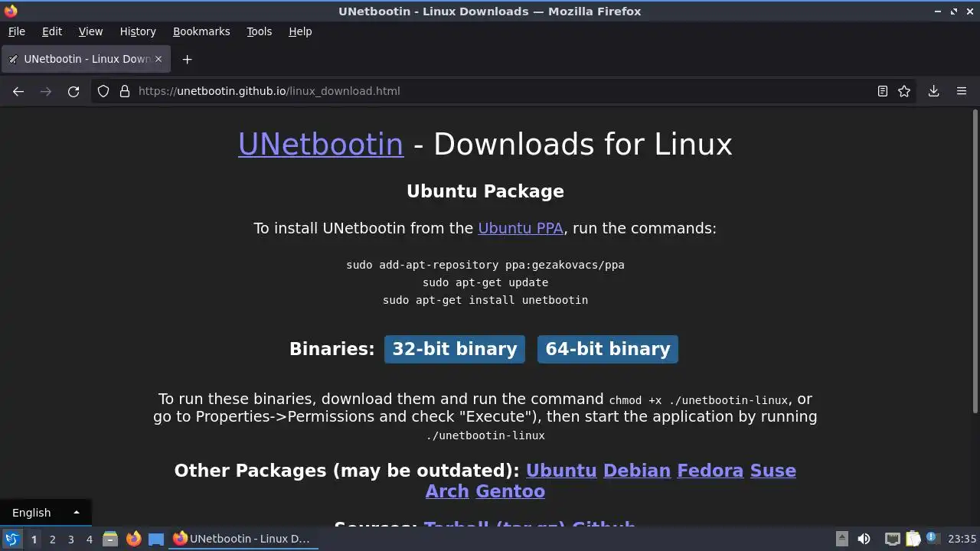
Task: Switch to desktop workspace 1
Action: pos(34,539)
